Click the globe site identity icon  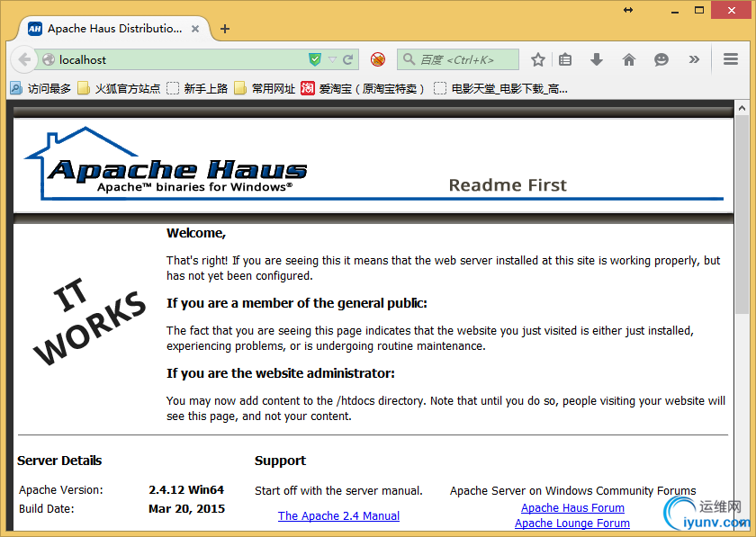pyautogui.click(x=49, y=59)
